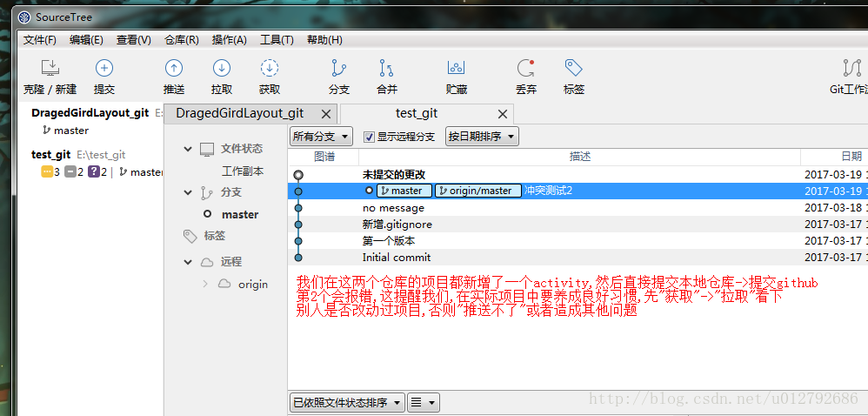This screenshot has height=416, width=868.
Task: Click the Discard (丢弃) toolbar icon
Action: (x=525, y=68)
